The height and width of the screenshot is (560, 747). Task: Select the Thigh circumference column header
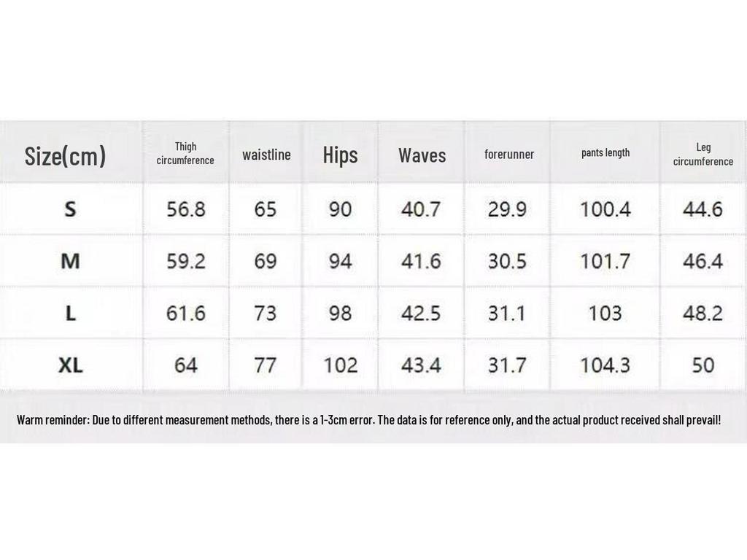(x=185, y=154)
